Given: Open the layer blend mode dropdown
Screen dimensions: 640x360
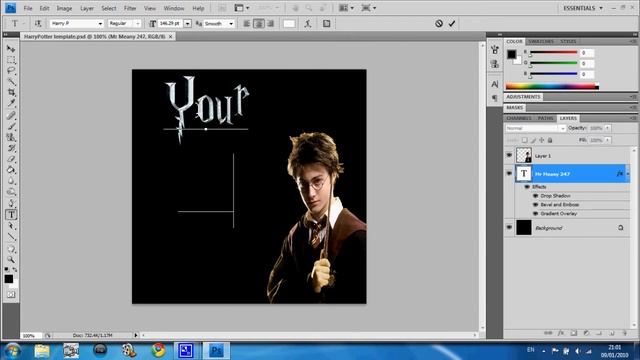Looking at the screenshot, I should point(536,128).
